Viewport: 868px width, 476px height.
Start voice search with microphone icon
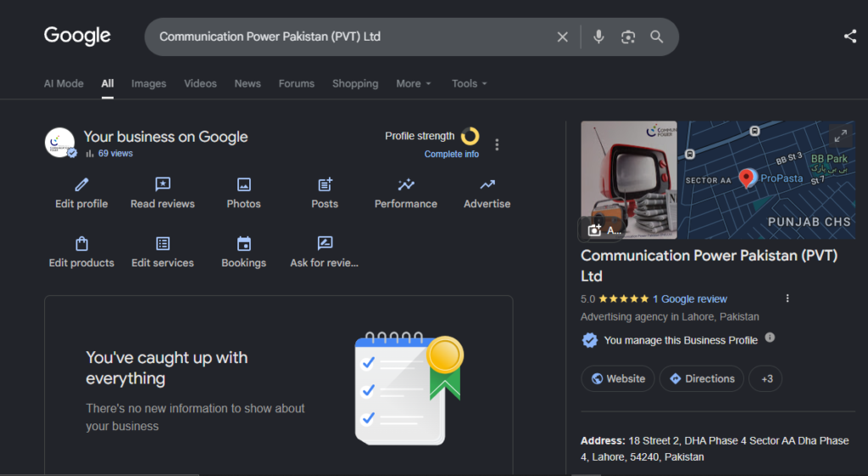(x=598, y=37)
